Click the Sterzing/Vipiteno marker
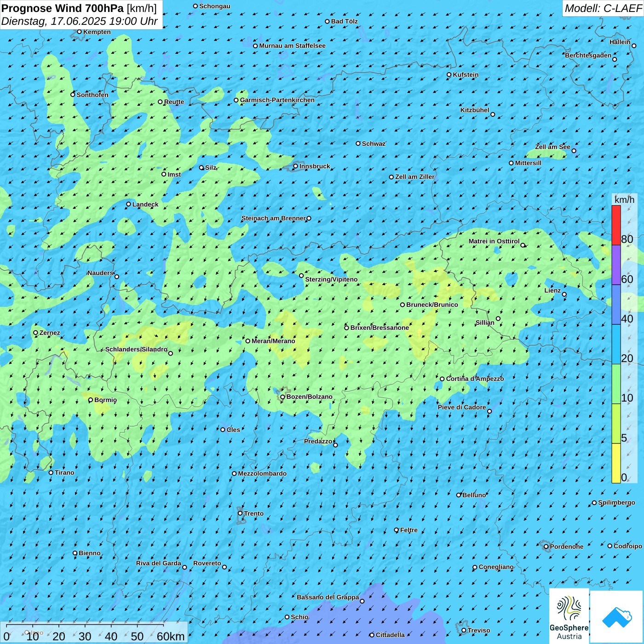 [301, 276]
